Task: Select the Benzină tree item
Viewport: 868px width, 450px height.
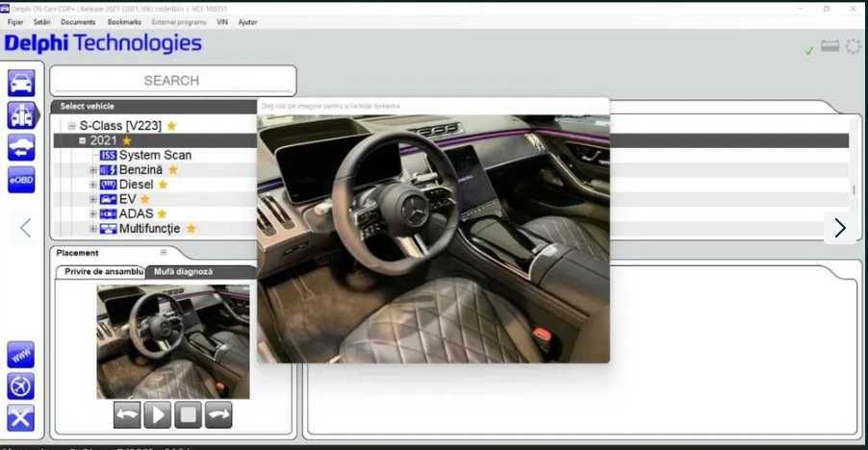Action: [140, 170]
